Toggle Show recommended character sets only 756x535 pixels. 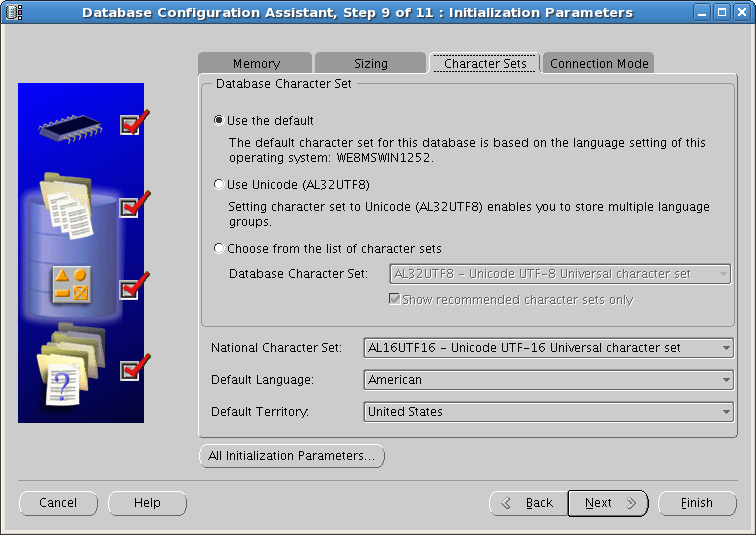394,299
